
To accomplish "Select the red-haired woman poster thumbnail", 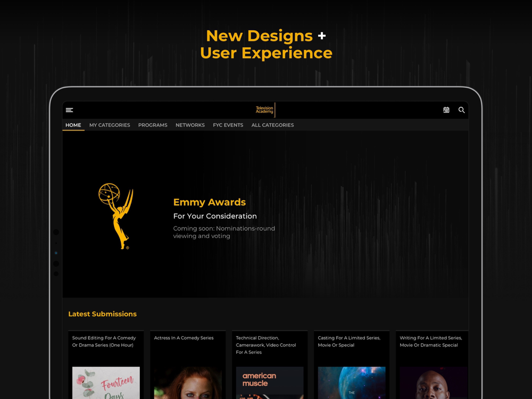I will pyautogui.click(x=188, y=383).
